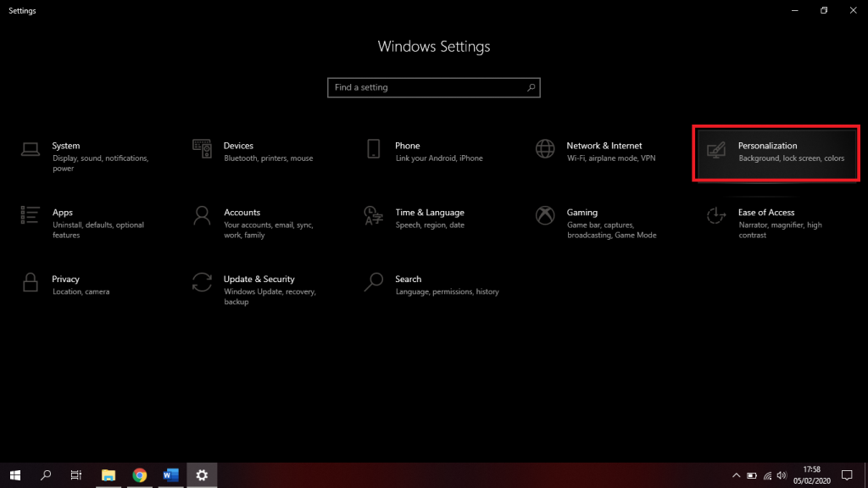
Task: Open the Time & Language icon
Action: [374, 216]
